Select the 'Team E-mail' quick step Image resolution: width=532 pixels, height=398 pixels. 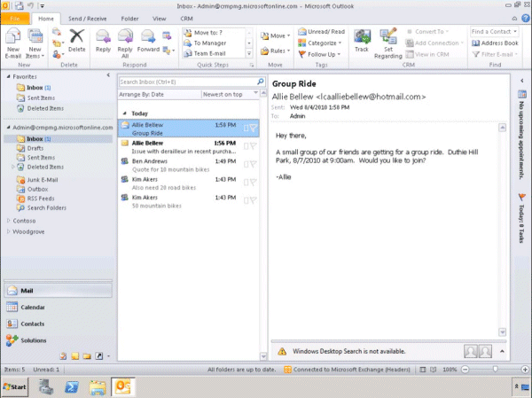pos(214,53)
